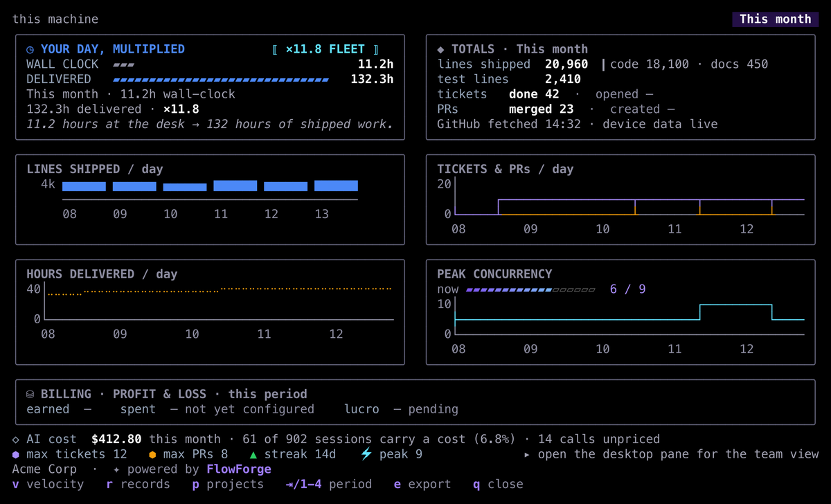Image resolution: width=831 pixels, height=504 pixels.
Task: Click the outlined diamond icon before AI cost
Action: pos(16,439)
